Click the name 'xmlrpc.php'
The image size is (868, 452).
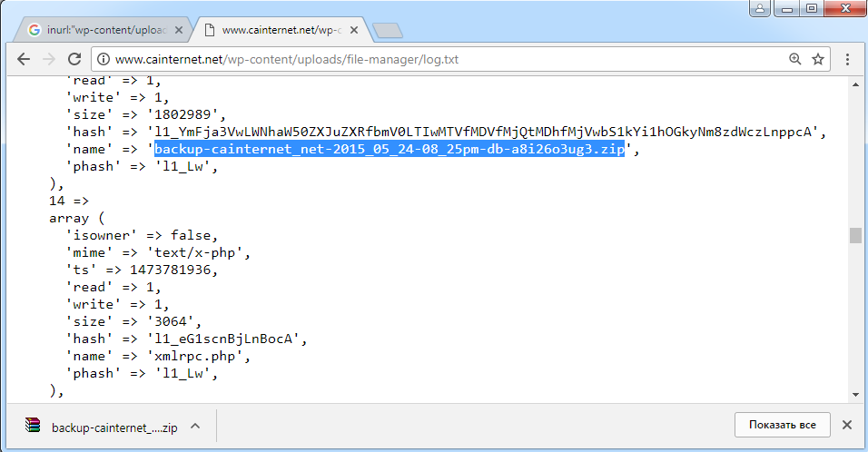[x=194, y=357]
